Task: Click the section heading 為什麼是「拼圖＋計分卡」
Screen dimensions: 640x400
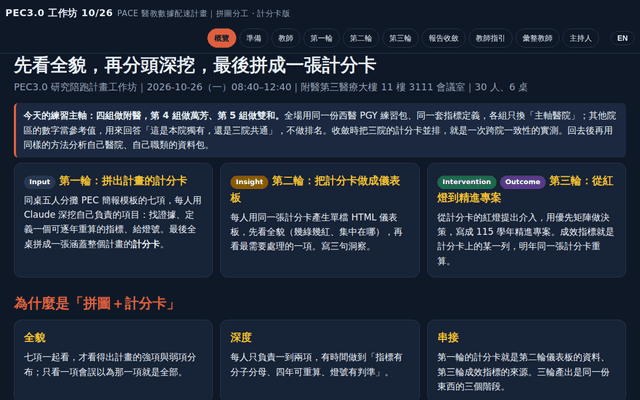Action: [94, 304]
